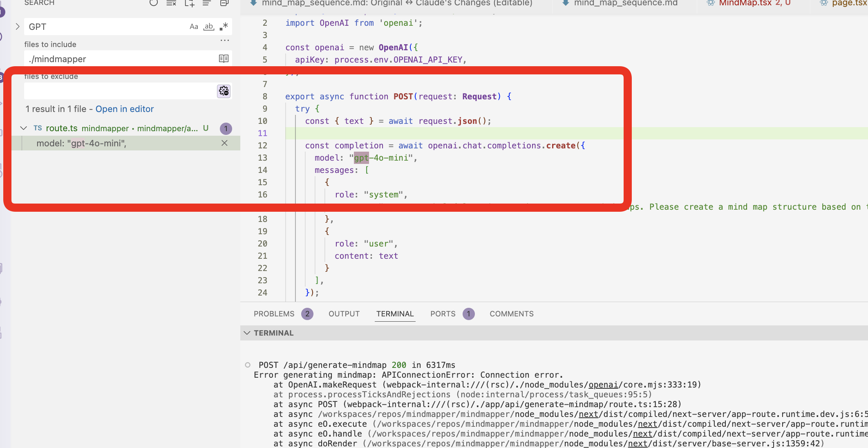Collapse the TERMINAL section header
This screenshot has height=448, width=868.
click(x=247, y=333)
